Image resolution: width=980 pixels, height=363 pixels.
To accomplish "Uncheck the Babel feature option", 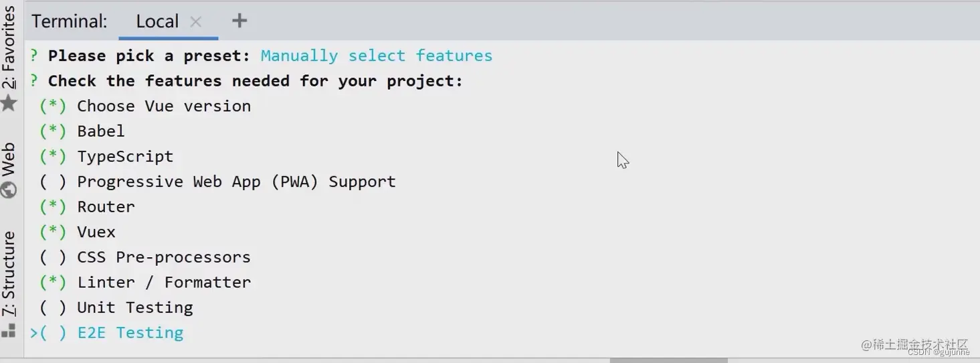I will click(x=82, y=131).
